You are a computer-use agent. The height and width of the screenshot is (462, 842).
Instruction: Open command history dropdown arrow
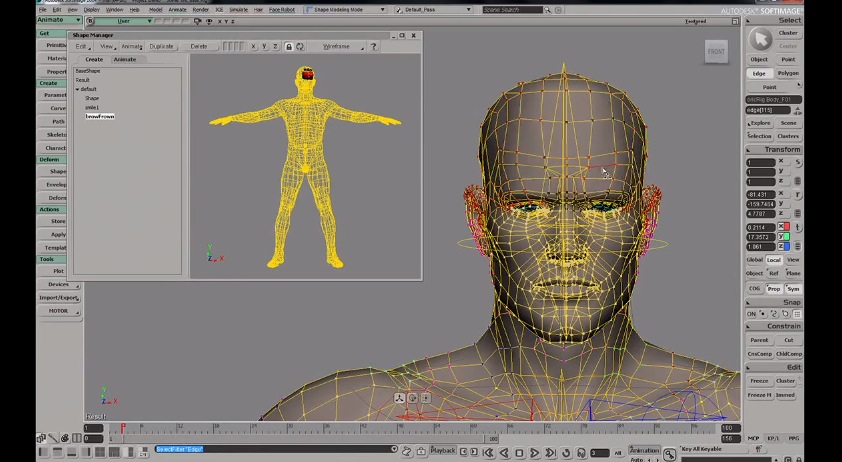394,449
